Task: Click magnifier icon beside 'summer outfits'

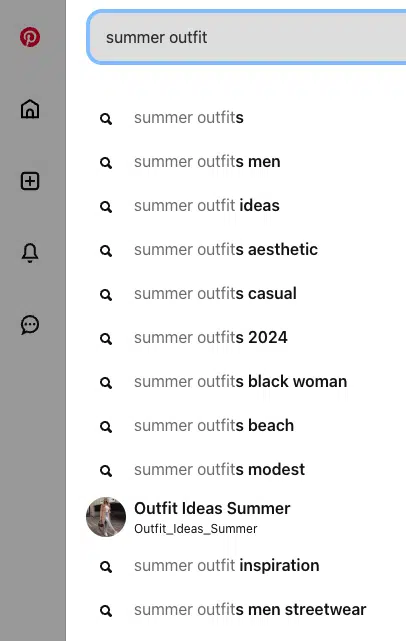Action: pyautogui.click(x=106, y=119)
